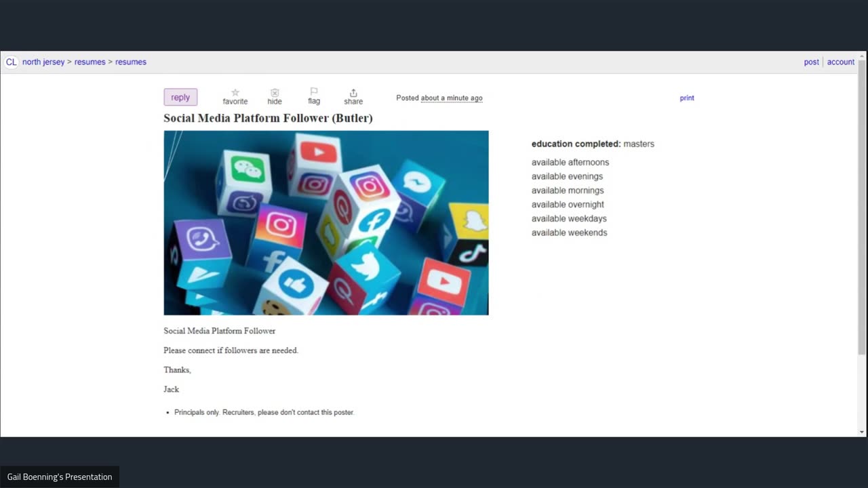Click the signature name 'Jack'
Image resolution: width=868 pixels, height=488 pixels.
tap(171, 389)
